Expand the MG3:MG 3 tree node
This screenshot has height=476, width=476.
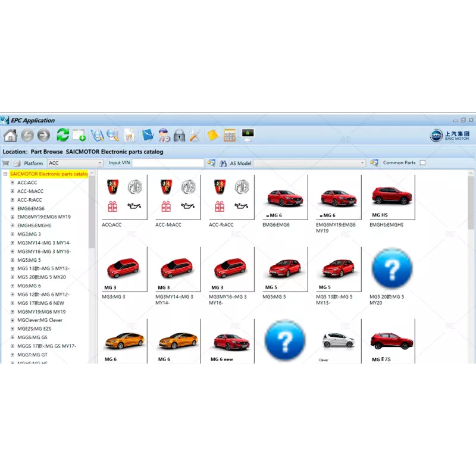(x=12, y=234)
